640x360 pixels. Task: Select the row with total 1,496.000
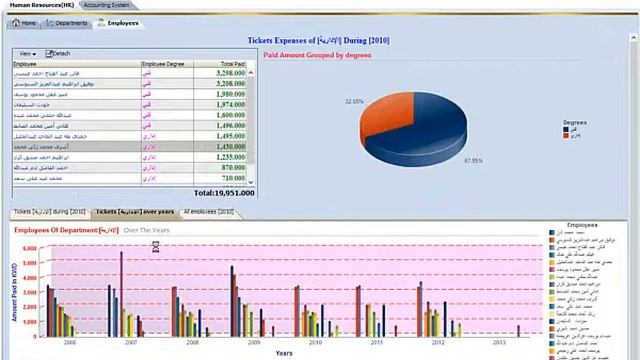point(129,126)
